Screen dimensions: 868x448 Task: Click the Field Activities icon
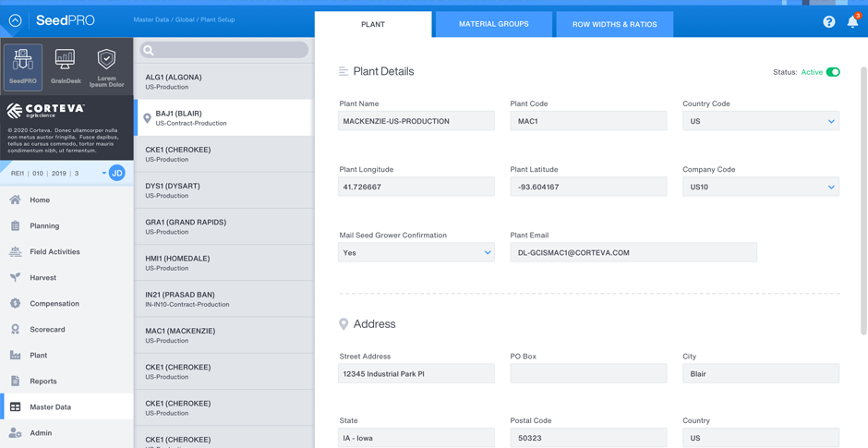pos(15,251)
